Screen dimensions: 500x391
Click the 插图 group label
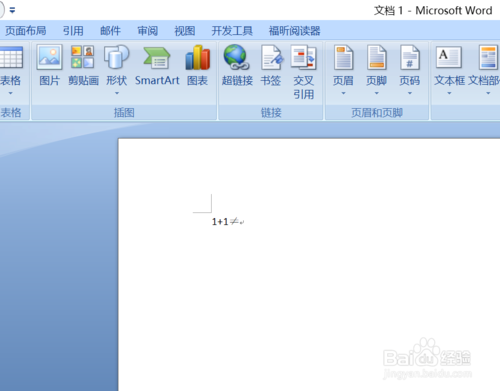pyautogui.click(x=124, y=113)
